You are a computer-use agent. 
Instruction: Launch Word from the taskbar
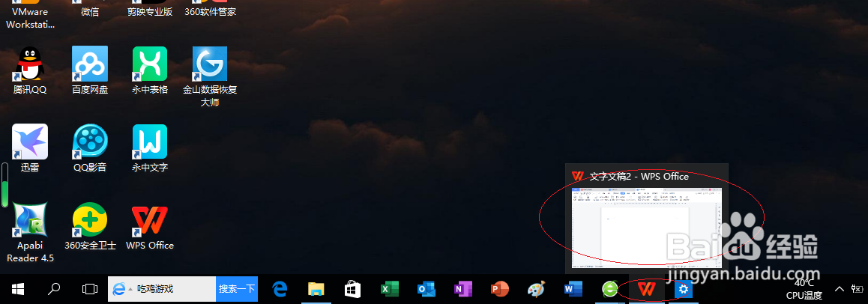pos(572,289)
